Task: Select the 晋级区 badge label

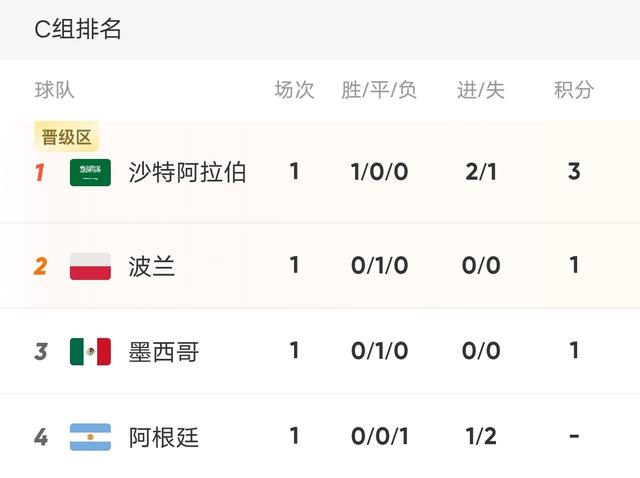Action: pyautogui.click(x=67, y=137)
